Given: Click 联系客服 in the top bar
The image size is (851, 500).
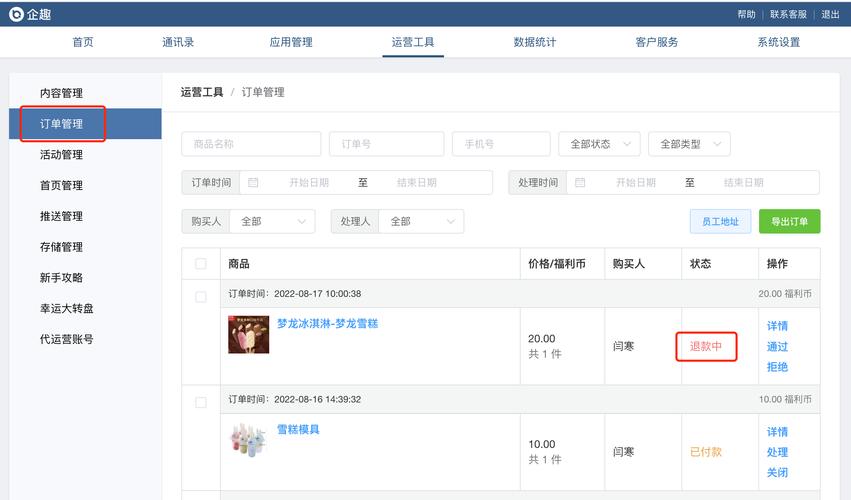Looking at the screenshot, I should pyautogui.click(x=788, y=14).
